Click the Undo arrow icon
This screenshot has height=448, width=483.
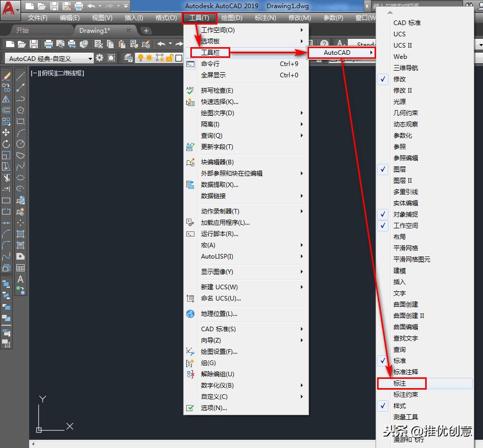click(x=92, y=6)
